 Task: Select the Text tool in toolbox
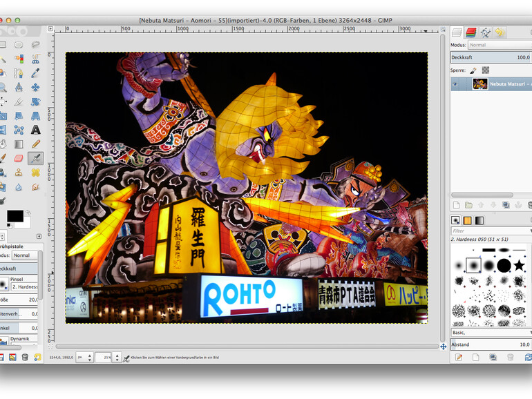pos(35,129)
